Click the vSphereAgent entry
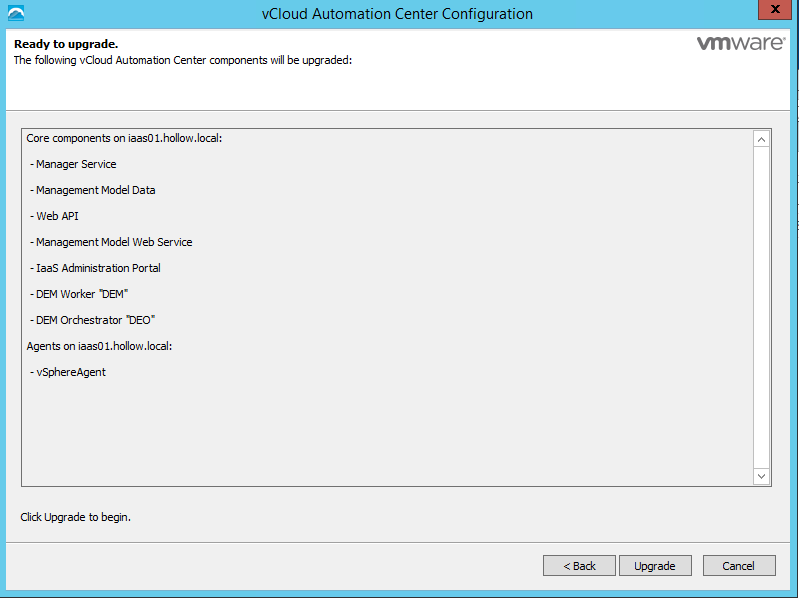Viewport: 799px width, 598px height. coord(70,372)
